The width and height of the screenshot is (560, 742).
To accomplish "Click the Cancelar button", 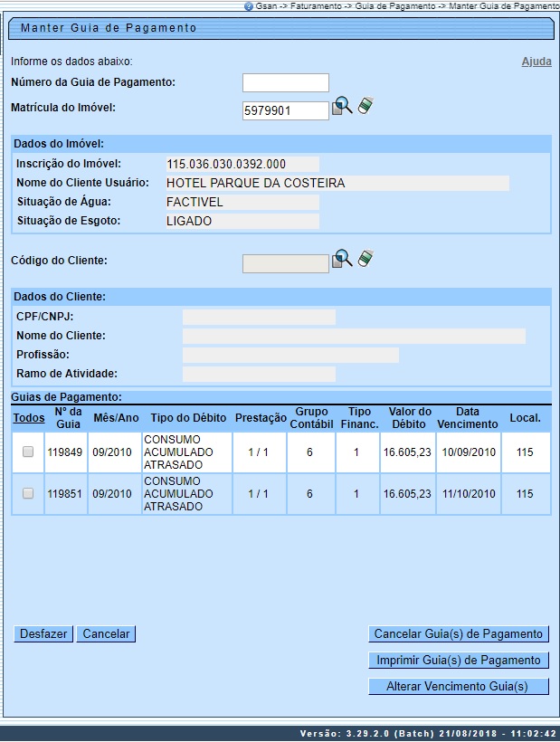I will 106,633.
